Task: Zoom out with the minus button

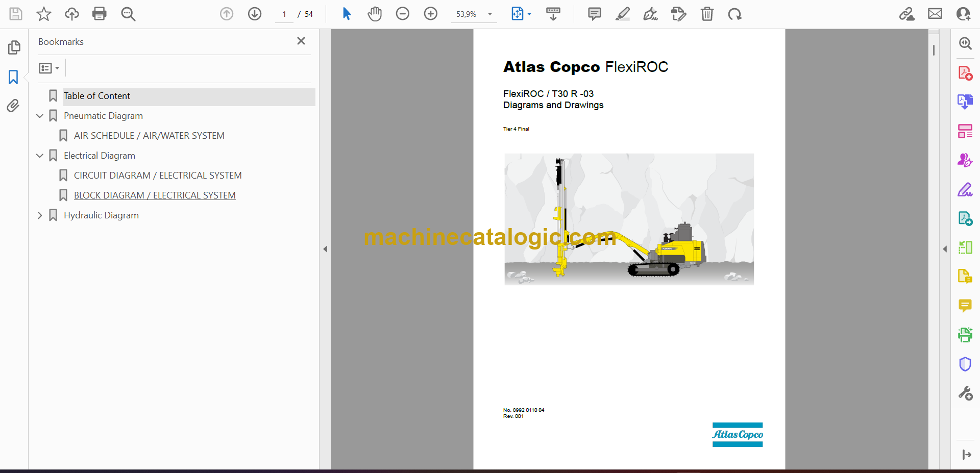Action: point(403,14)
